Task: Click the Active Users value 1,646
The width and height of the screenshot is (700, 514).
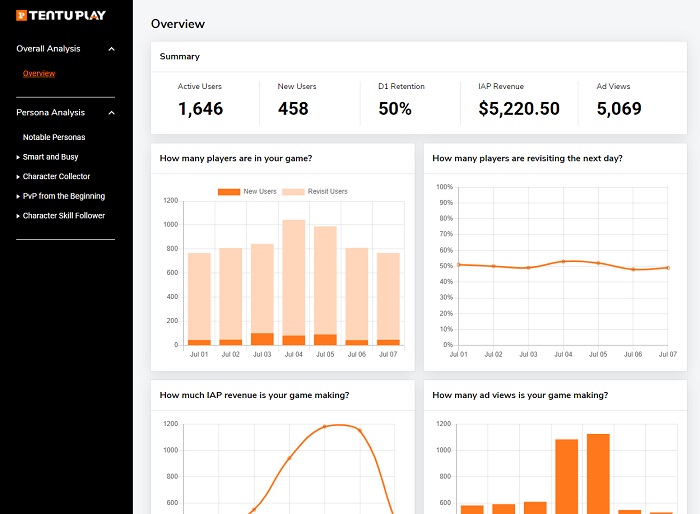Action: click(200, 109)
